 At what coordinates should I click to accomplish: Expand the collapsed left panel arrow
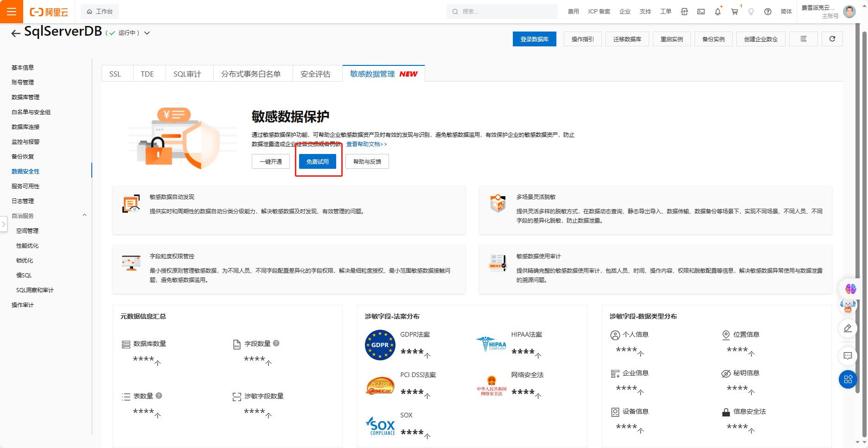pyautogui.click(x=3, y=224)
